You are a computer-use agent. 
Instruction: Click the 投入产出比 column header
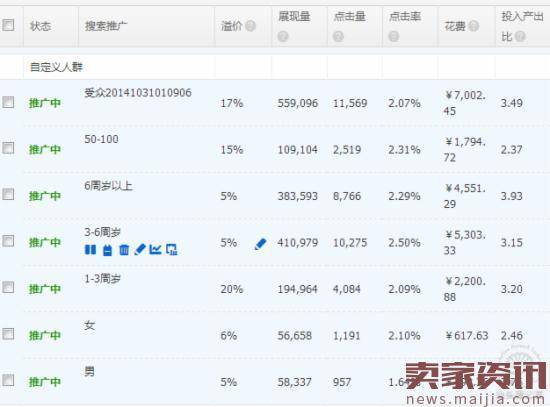pyautogui.click(x=522, y=26)
